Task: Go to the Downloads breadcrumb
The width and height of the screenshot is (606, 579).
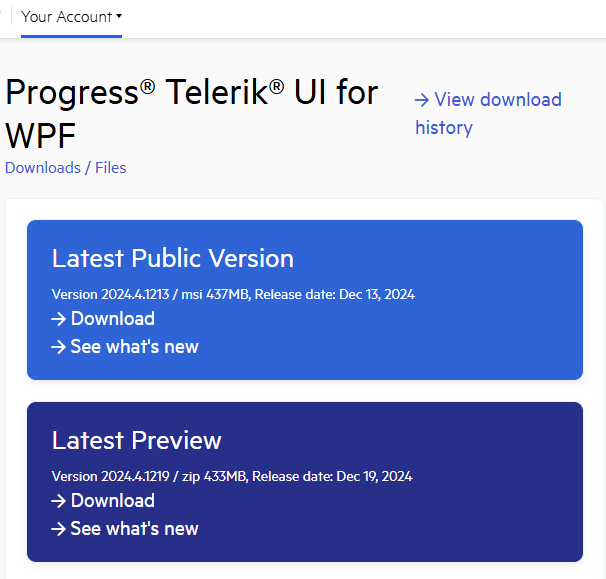Action: 43,168
